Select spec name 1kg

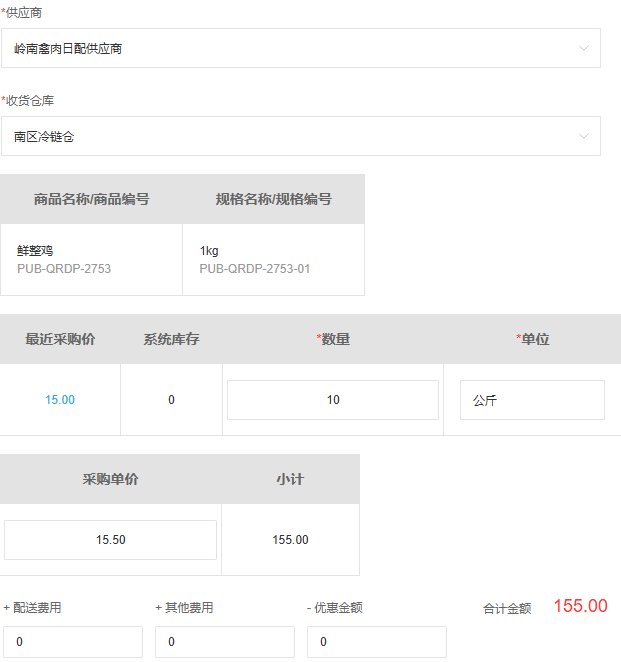(x=209, y=251)
